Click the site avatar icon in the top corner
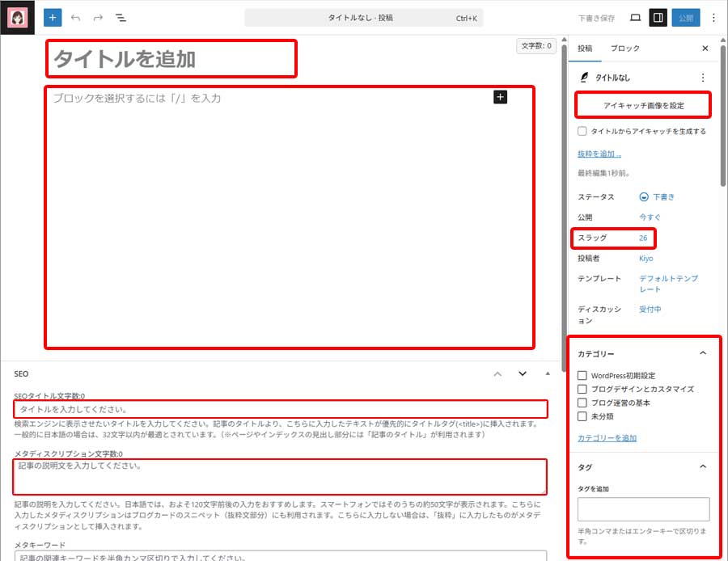 click(17, 17)
